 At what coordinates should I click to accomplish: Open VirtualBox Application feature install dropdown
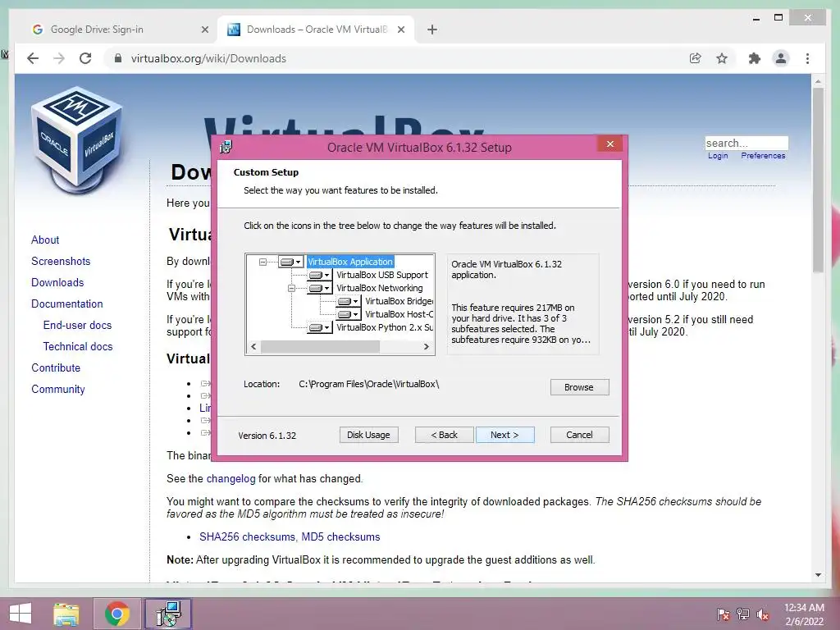click(x=291, y=262)
